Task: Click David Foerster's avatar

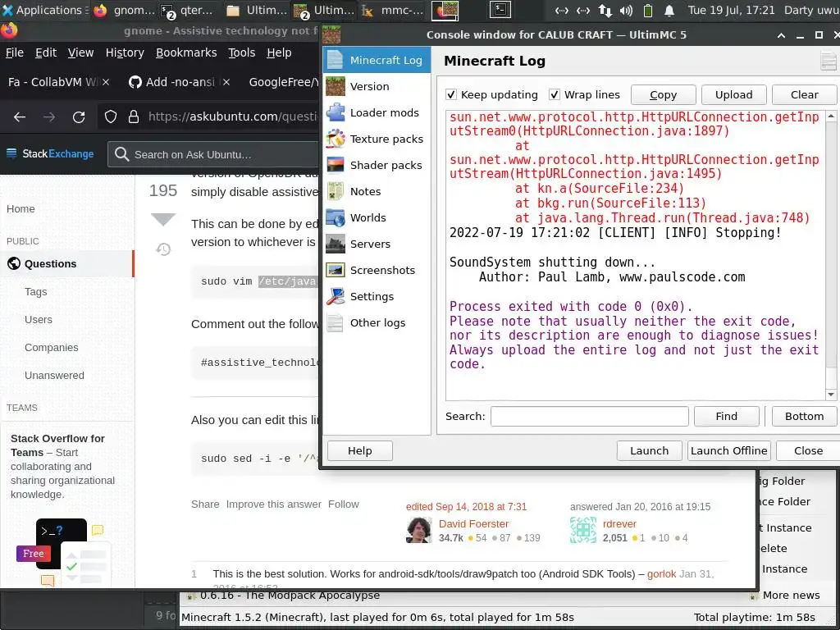Action: pos(419,530)
